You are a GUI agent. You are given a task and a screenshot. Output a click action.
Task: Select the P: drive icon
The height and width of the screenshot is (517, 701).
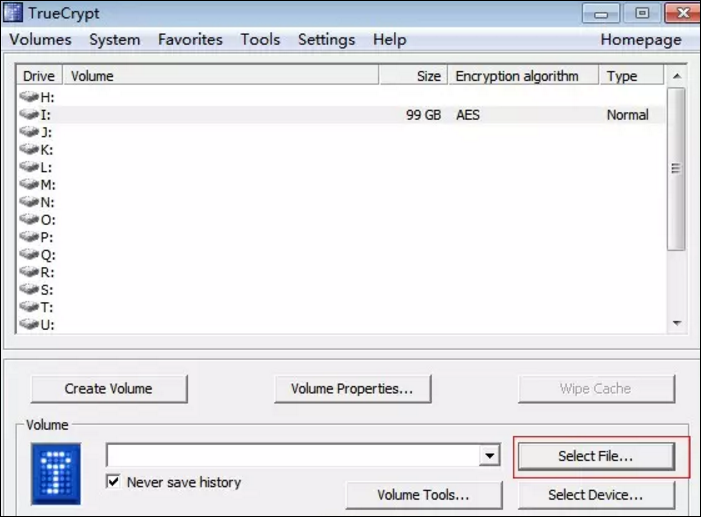(x=29, y=237)
